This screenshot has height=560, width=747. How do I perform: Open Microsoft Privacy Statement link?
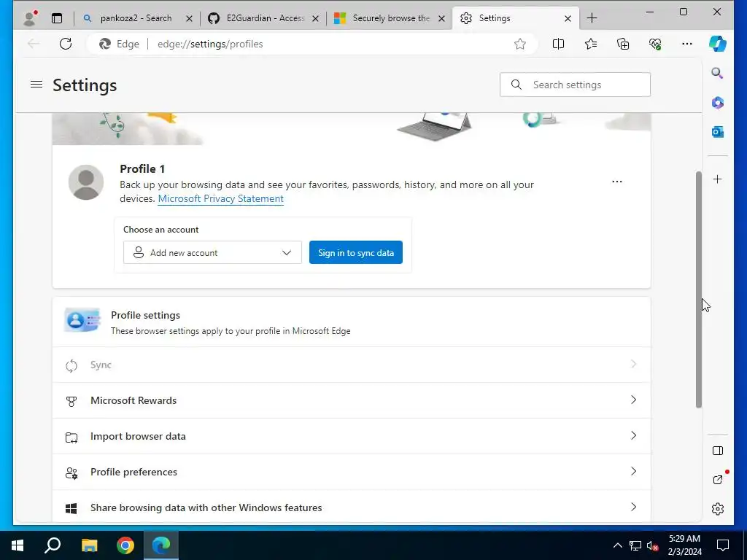(x=220, y=198)
